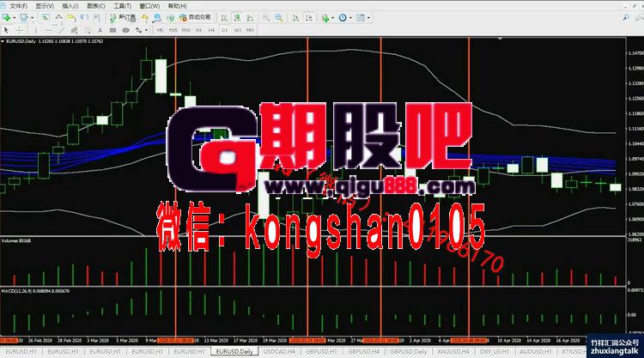Click the 新订单 New Order button
The image size is (644, 358).
click(x=123, y=18)
